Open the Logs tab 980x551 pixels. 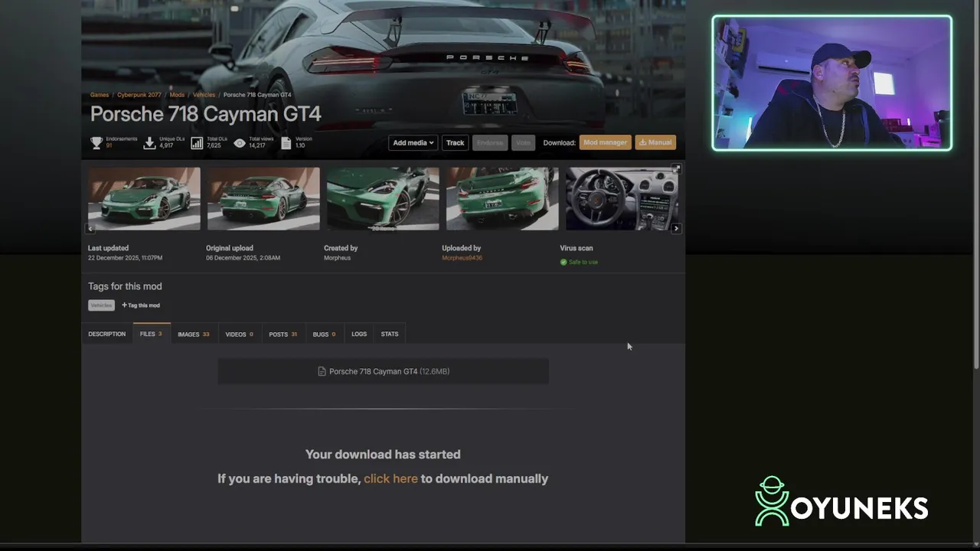[x=359, y=334]
